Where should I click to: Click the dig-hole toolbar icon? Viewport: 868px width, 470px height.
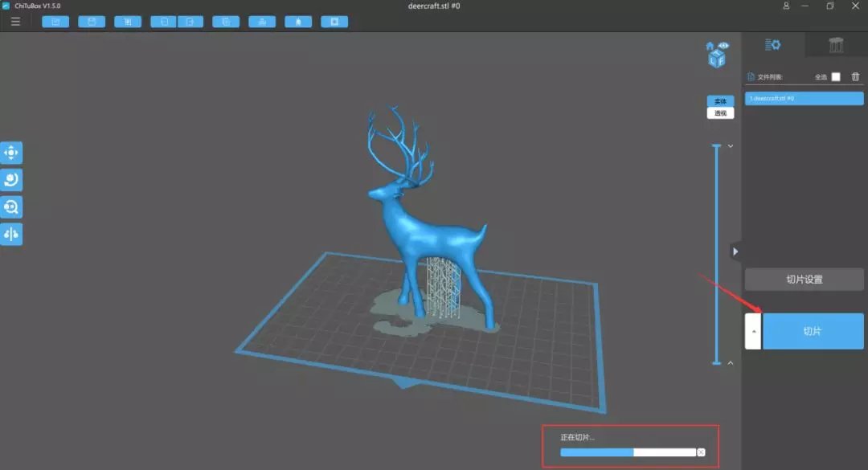(x=298, y=22)
